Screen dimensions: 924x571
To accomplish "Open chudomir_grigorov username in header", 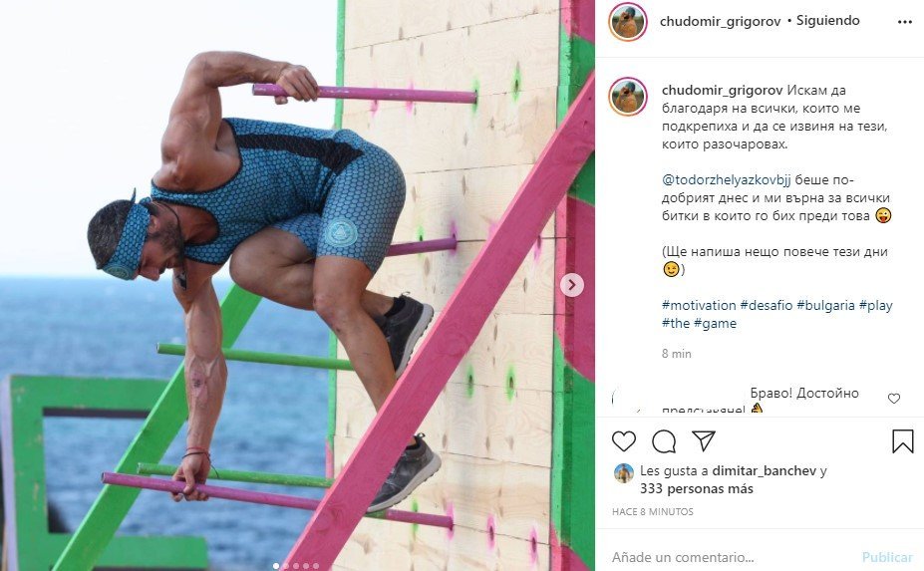I will pyautogui.click(x=720, y=21).
